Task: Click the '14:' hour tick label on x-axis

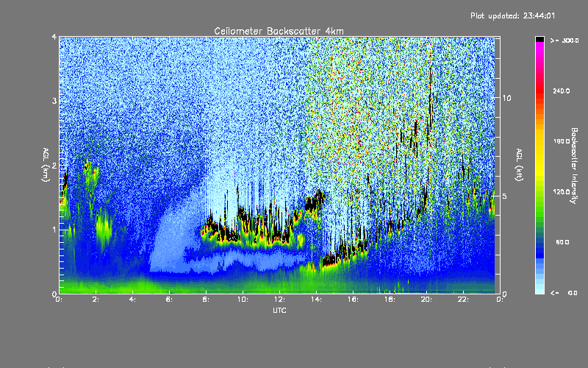Action: tap(316, 300)
